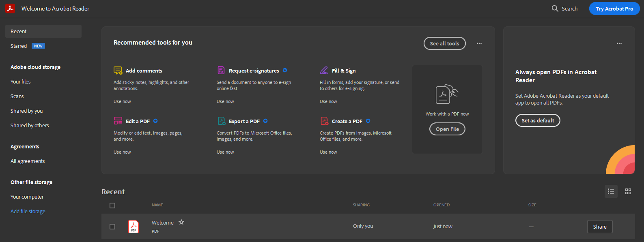Check the Welcome file row checkbox
This screenshot has height=242, width=644.
pos(112,227)
